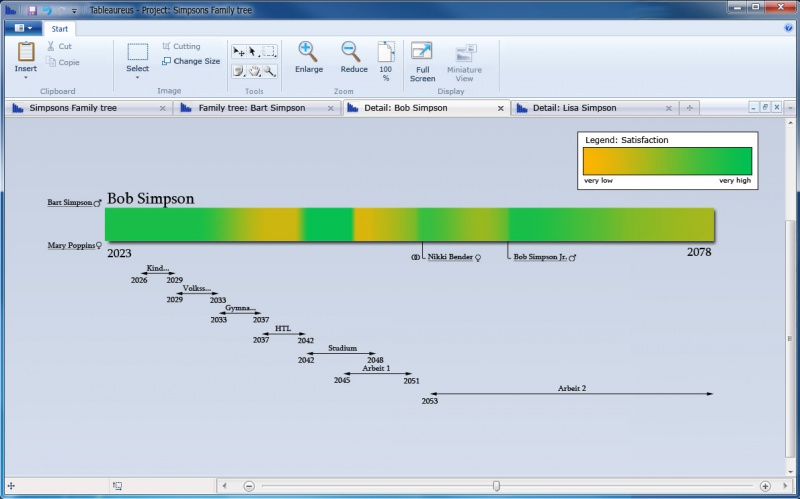Close the Simpsons Family tree tab
This screenshot has height=499, width=800.
162,108
